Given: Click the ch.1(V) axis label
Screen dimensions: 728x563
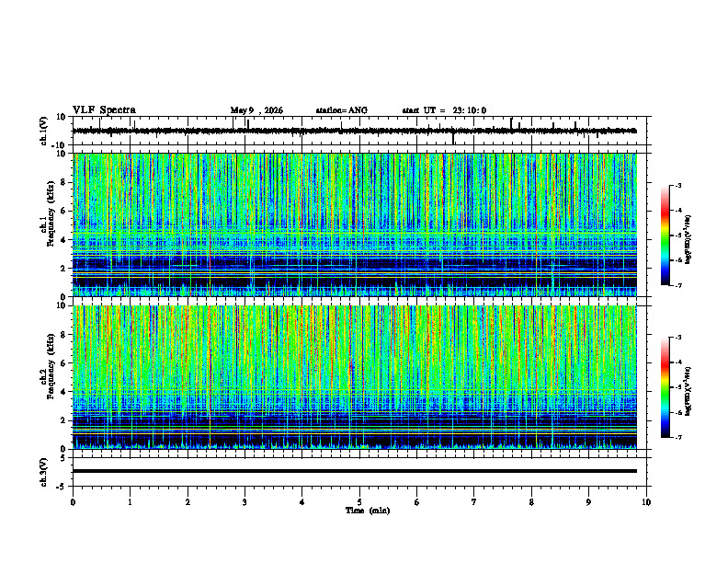Looking at the screenshot, I should (44, 131).
